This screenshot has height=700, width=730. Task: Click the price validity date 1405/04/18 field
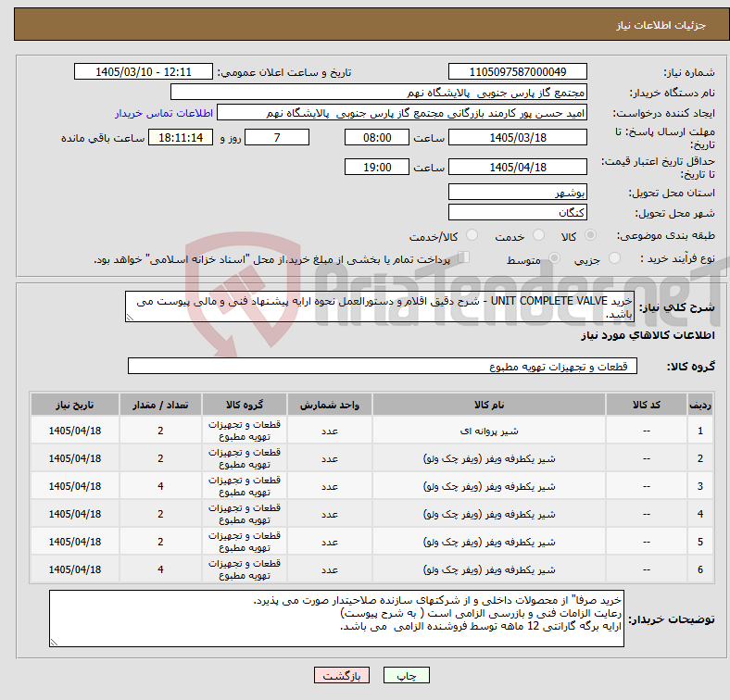tap(517, 167)
